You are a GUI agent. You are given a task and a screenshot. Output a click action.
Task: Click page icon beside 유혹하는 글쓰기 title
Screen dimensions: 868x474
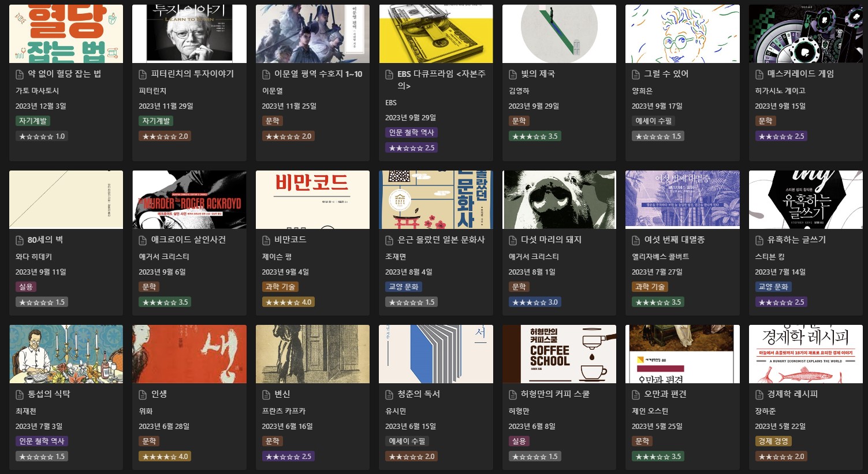(x=759, y=240)
